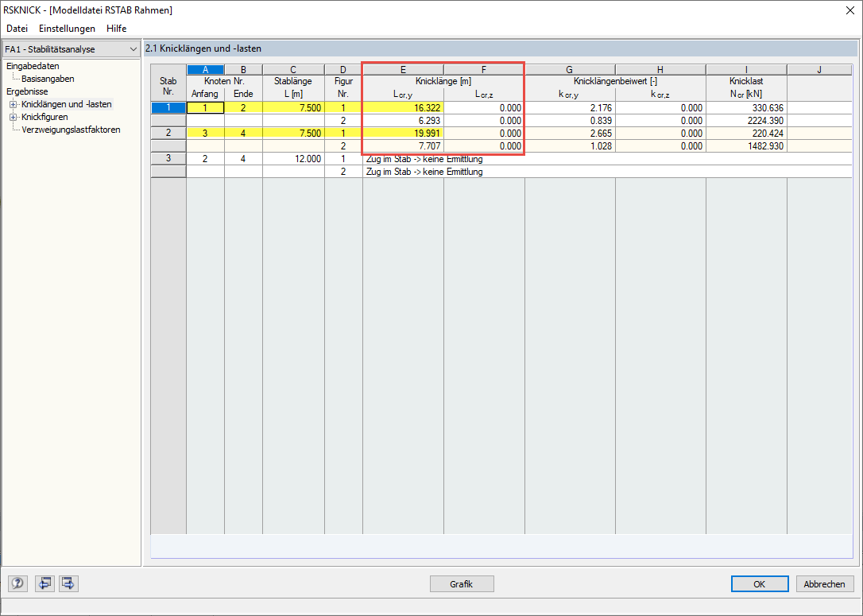
Task: Click Anfang node cell of Stab 2
Action: tap(205, 134)
